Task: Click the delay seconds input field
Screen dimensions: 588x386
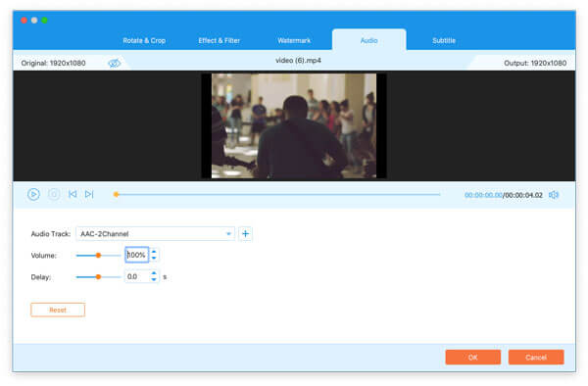Action: point(137,276)
